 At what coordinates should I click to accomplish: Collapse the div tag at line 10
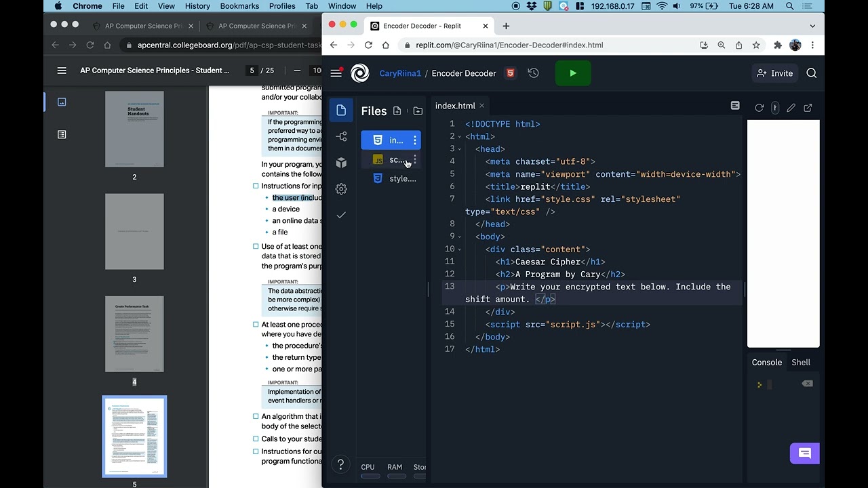click(x=460, y=249)
